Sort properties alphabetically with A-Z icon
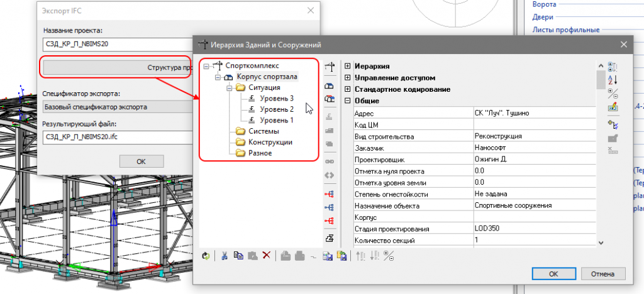This screenshot has width=644, height=294. coord(613,80)
